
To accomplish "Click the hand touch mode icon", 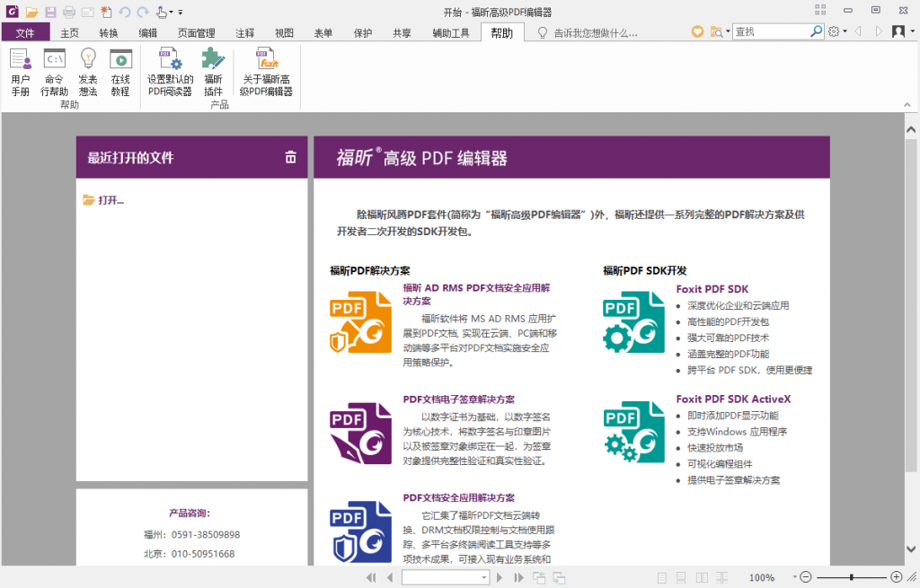I will click(x=162, y=12).
